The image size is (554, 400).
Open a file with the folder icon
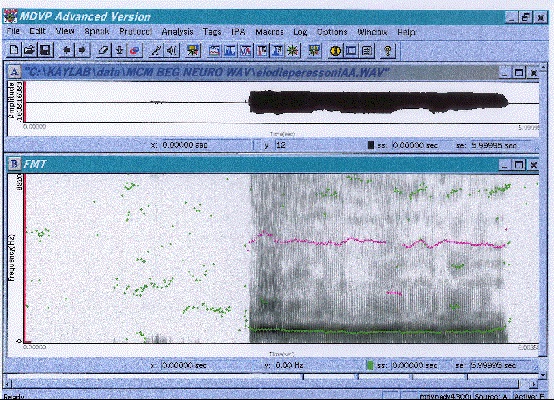[30, 50]
